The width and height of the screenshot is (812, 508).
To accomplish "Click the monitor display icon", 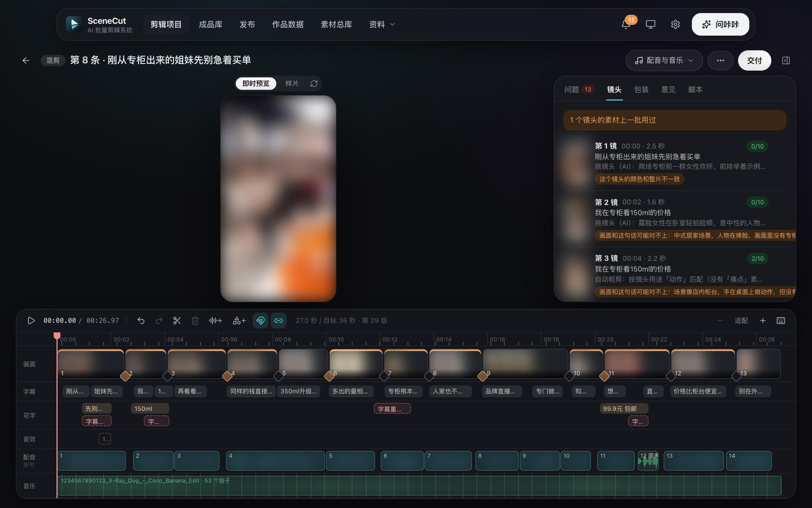I will (x=651, y=24).
